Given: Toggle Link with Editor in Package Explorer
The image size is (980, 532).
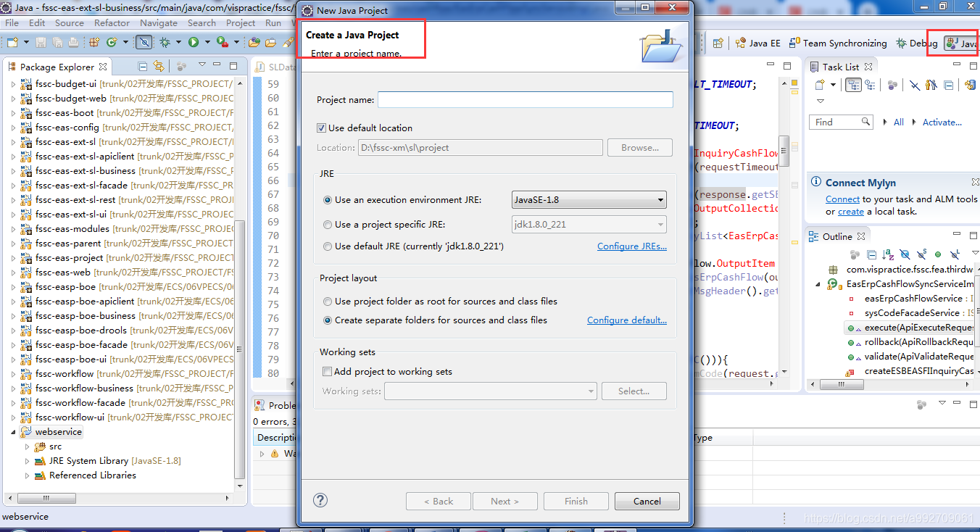Looking at the screenshot, I should tap(160, 67).
